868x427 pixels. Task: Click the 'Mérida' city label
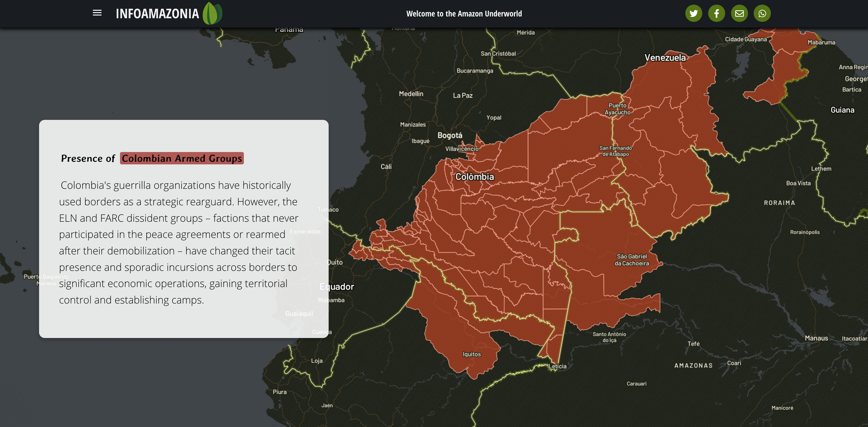(x=526, y=32)
